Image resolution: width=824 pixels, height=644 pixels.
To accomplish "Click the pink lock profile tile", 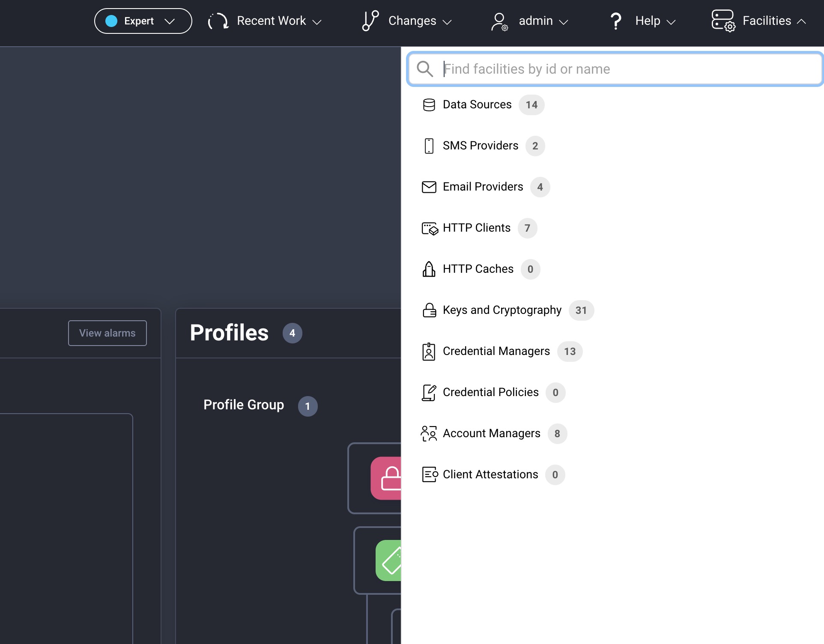I will (386, 478).
